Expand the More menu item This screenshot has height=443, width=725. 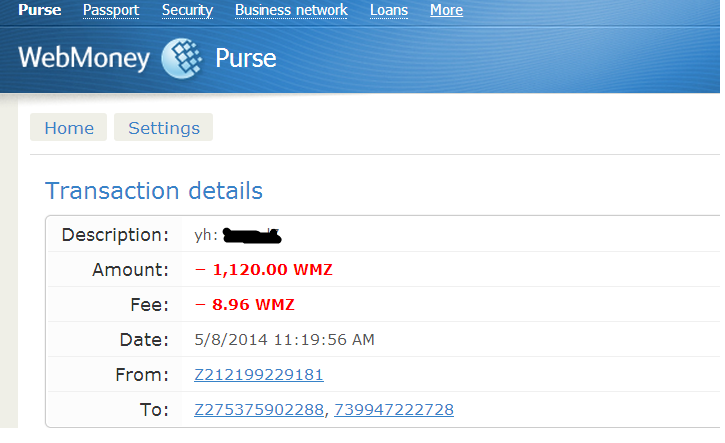click(x=446, y=10)
